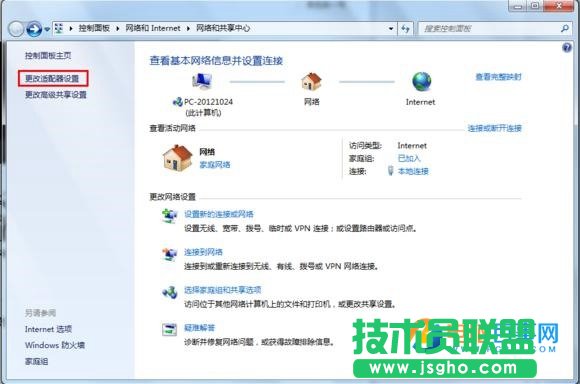Click the 设置新的连接或网络 icon

[170, 216]
